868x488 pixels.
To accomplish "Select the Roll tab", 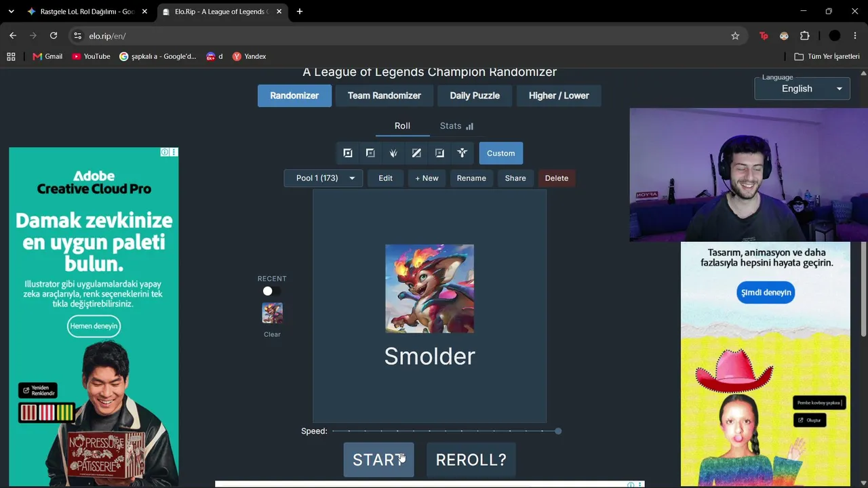I will (402, 126).
